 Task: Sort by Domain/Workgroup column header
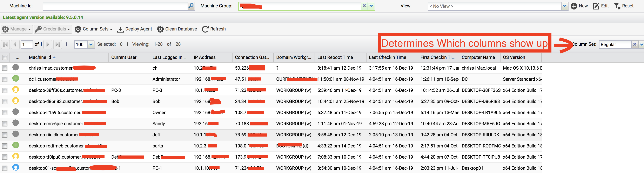(294, 57)
